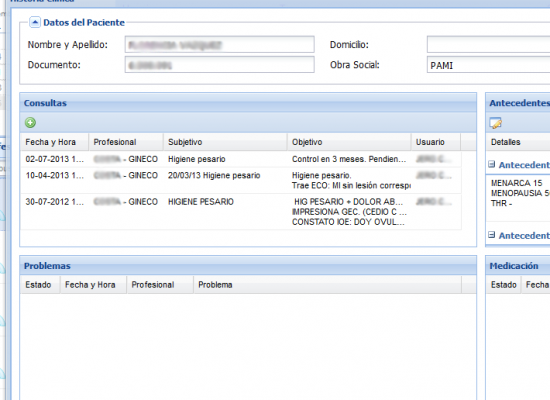Click the Documento input field
550x400 pixels.
(x=220, y=65)
